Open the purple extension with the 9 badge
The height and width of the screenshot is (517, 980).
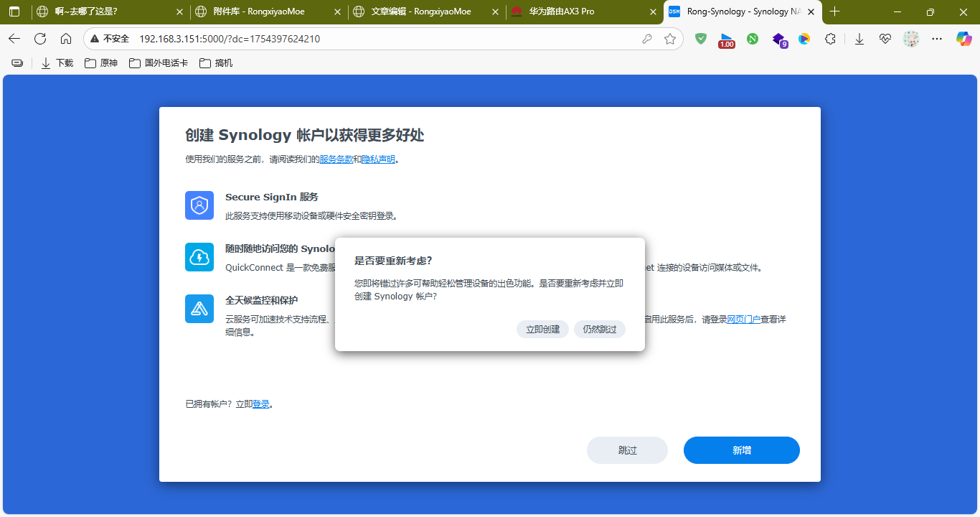(x=779, y=39)
